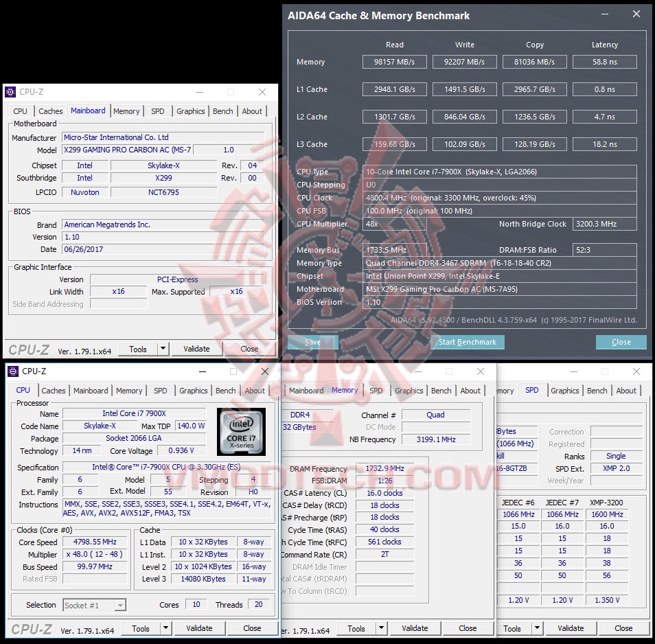Screen dimensions: 655x644
Task: Open SPD tab in the Memory CPU-Z window
Action: pos(376,391)
